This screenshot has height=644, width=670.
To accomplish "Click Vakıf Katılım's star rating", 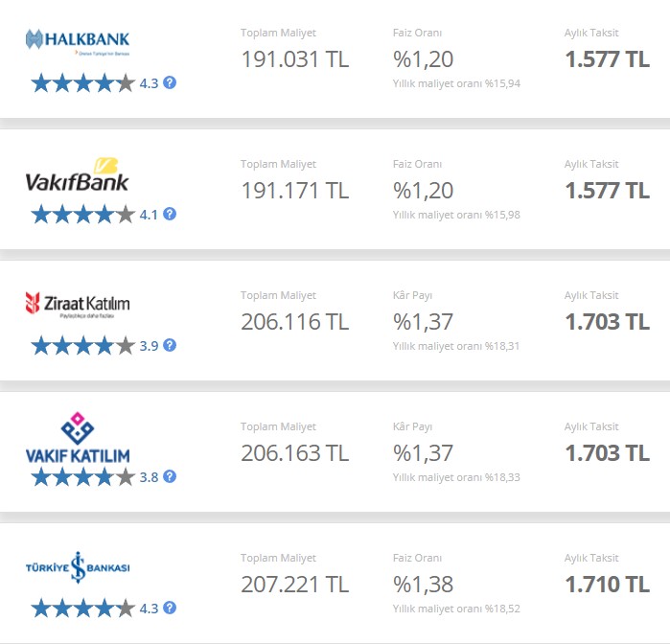I will 82,476.
